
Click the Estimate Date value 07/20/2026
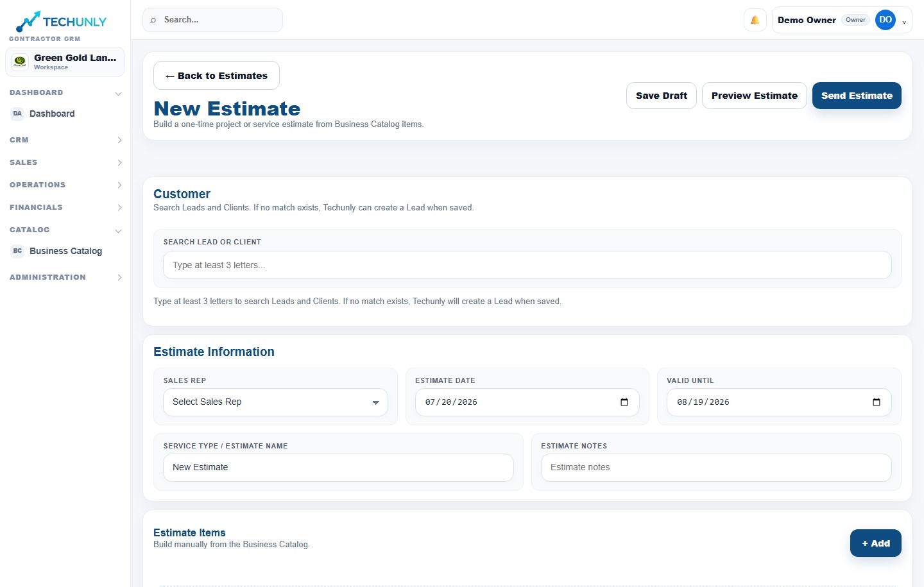click(451, 402)
